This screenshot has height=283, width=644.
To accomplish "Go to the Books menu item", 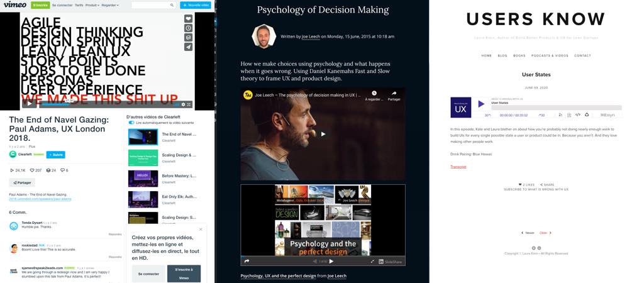I will pyautogui.click(x=519, y=55).
